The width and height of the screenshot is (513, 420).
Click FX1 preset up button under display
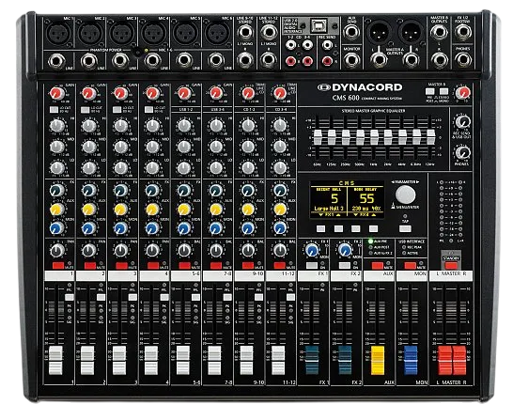click(x=338, y=228)
